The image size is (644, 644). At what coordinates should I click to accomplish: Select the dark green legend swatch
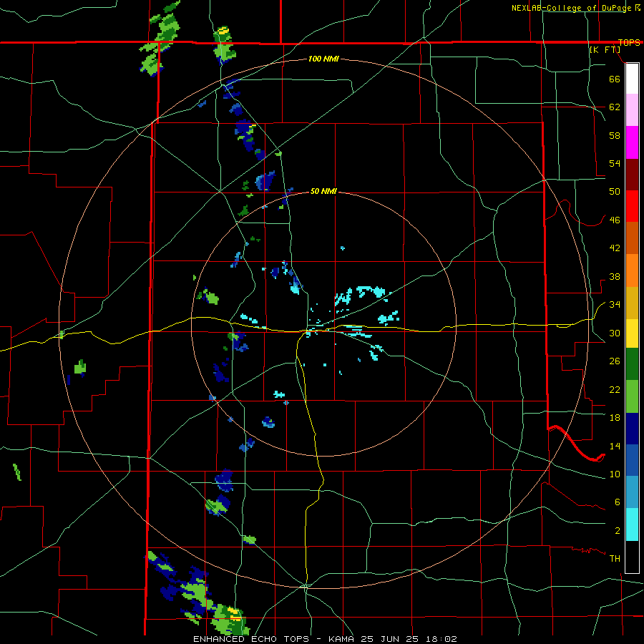click(632, 364)
